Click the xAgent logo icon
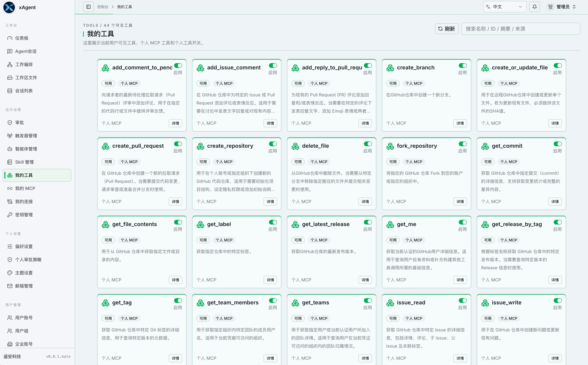This screenshot has height=365, width=588. [9, 7]
